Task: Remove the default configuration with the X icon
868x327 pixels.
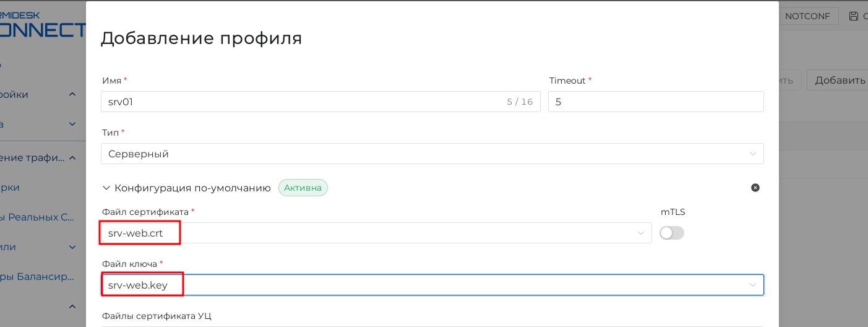Action: click(x=755, y=188)
